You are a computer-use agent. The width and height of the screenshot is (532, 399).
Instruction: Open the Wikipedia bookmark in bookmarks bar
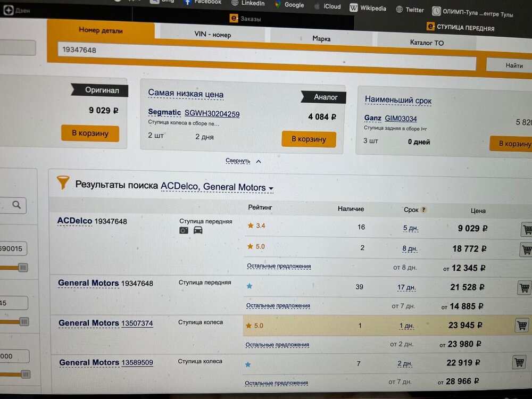tap(368, 8)
